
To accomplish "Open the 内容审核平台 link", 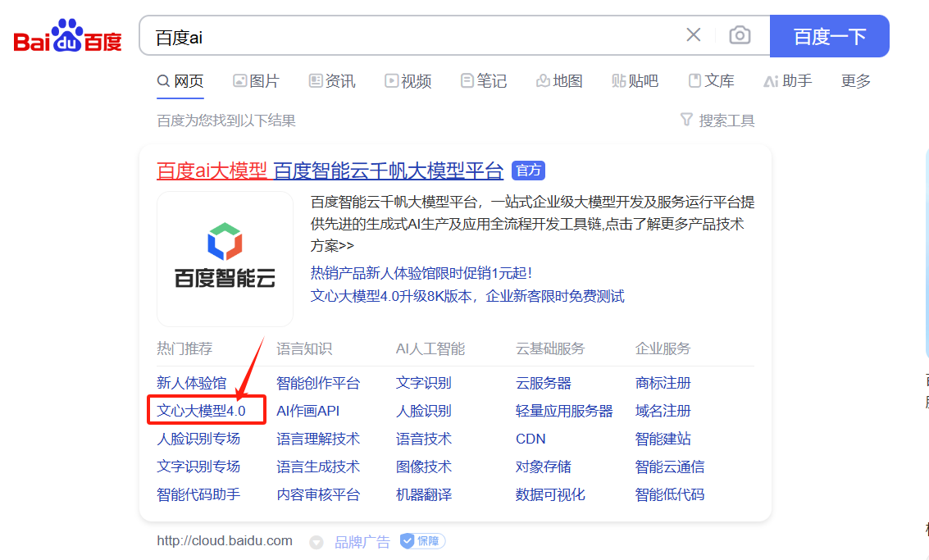I will click(318, 494).
